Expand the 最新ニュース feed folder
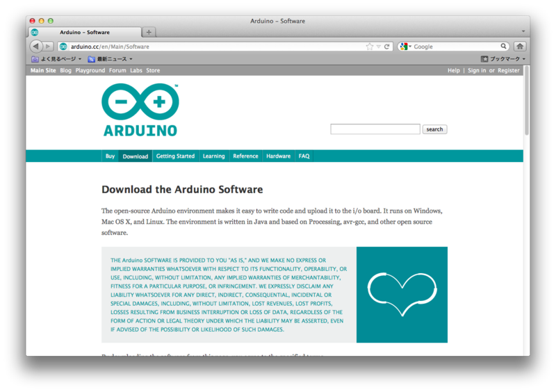The height and width of the screenshot is (392, 556). 111,59
